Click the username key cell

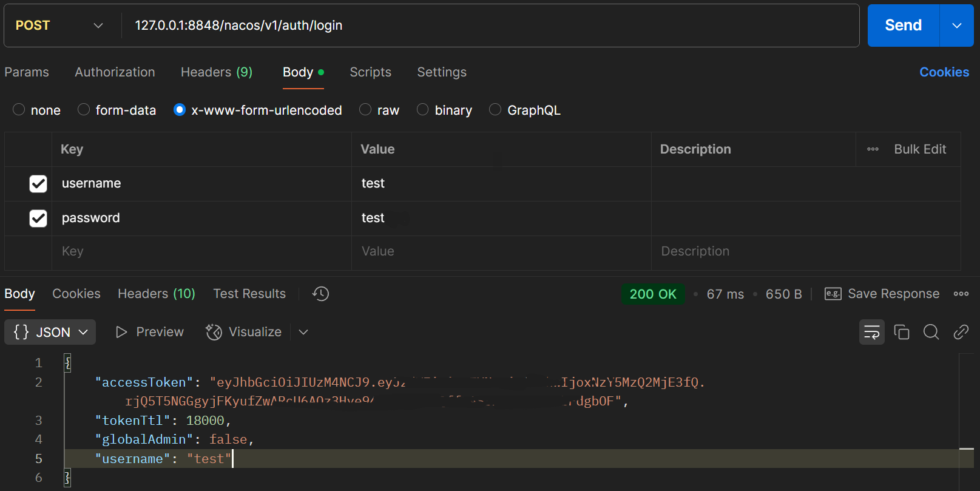tap(201, 184)
